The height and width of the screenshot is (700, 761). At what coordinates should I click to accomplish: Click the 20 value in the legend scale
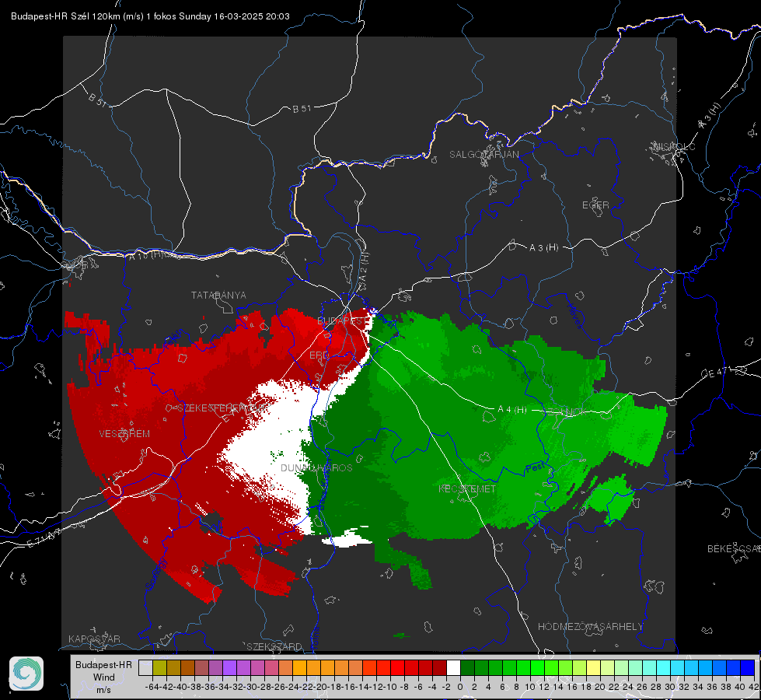click(600, 687)
